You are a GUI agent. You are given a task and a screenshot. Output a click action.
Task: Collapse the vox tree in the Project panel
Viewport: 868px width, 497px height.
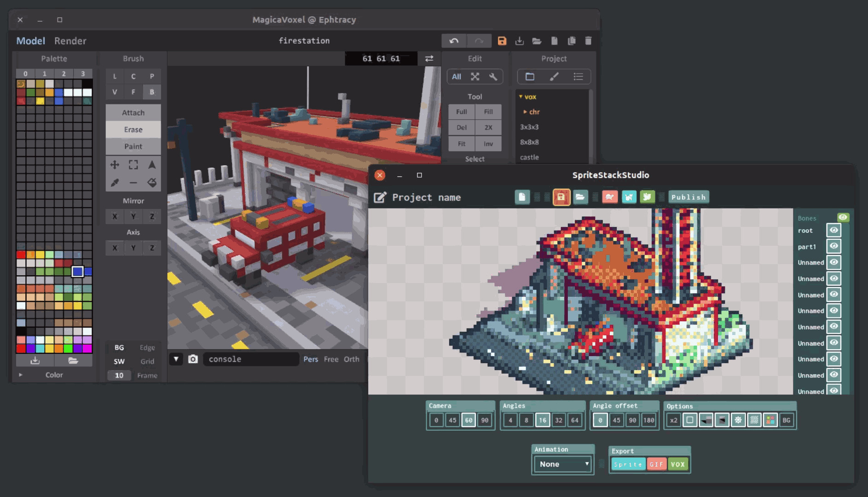coord(521,97)
